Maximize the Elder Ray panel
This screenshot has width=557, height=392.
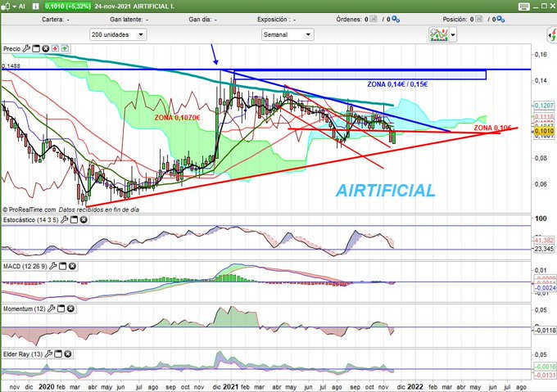click(x=58, y=354)
